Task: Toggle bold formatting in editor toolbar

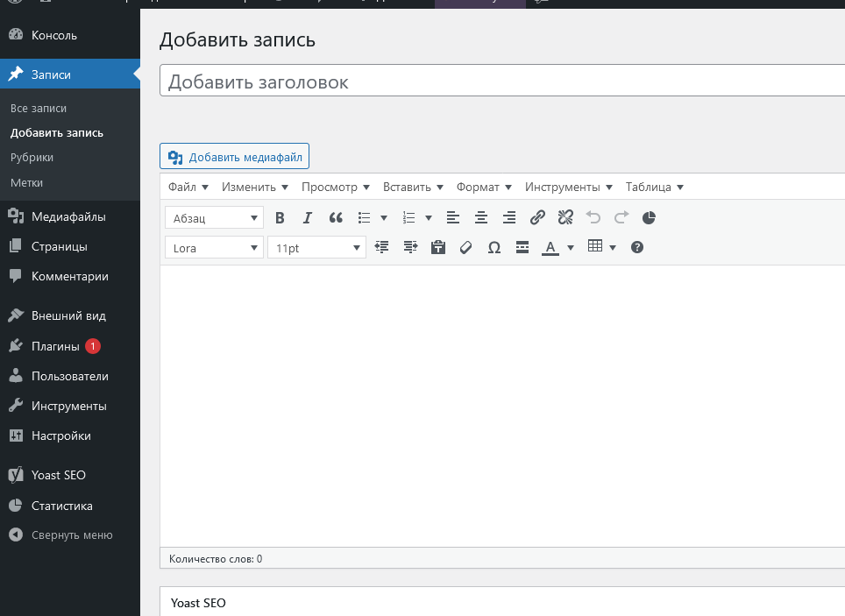Action: [x=280, y=218]
